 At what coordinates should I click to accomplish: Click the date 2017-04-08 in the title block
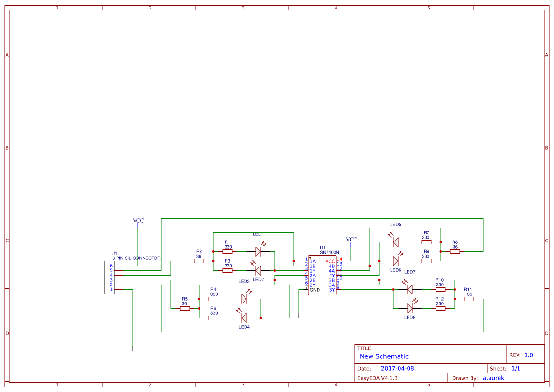(x=397, y=368)
